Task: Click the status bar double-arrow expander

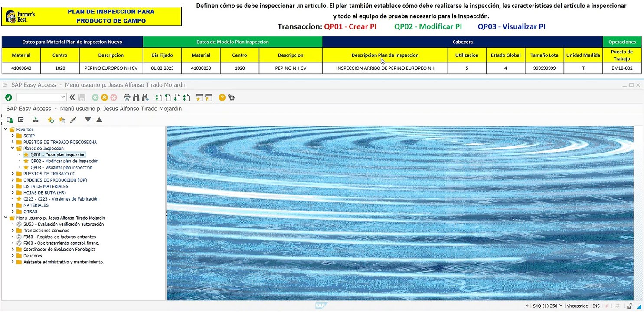Action: pyautogui.click(x=527, y=306)
